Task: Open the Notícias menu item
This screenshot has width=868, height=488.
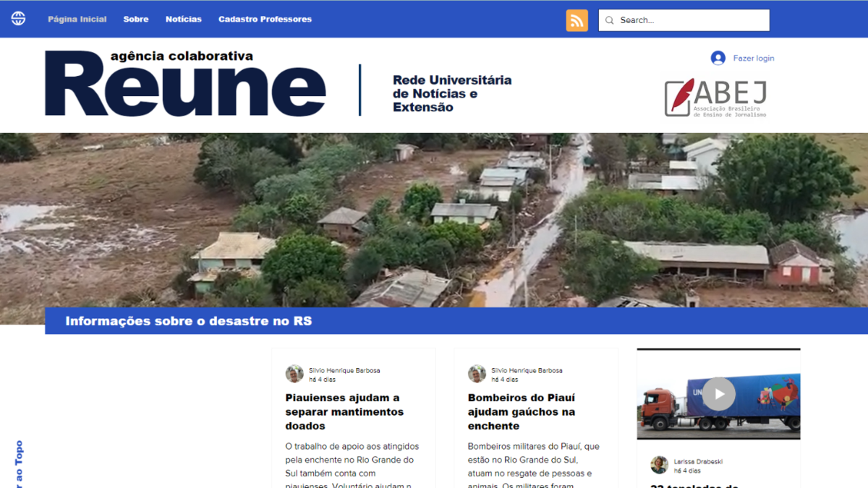Action: 184,20
